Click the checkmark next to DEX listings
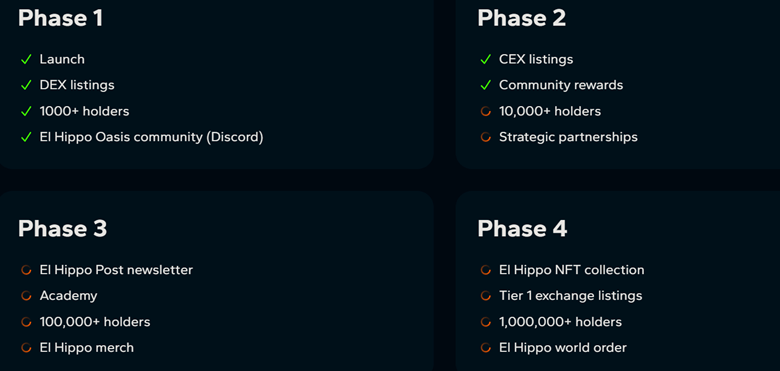 click(26, 86)
